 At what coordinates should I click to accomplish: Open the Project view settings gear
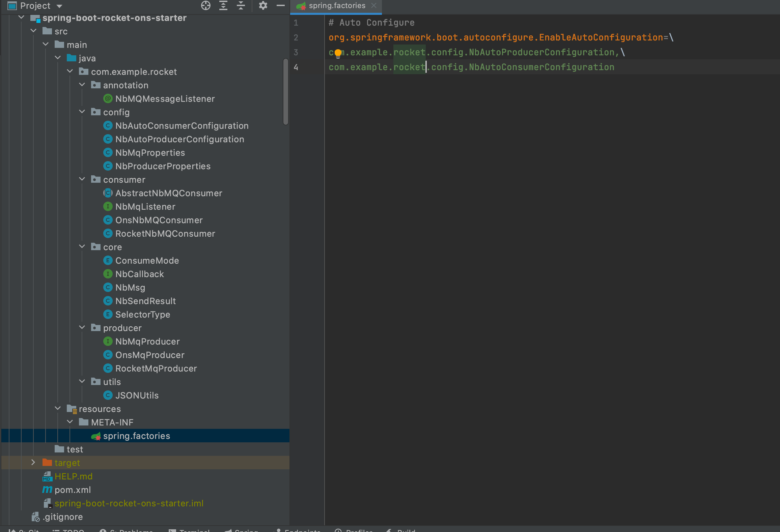pyautogui.click(x=263, y=5)
